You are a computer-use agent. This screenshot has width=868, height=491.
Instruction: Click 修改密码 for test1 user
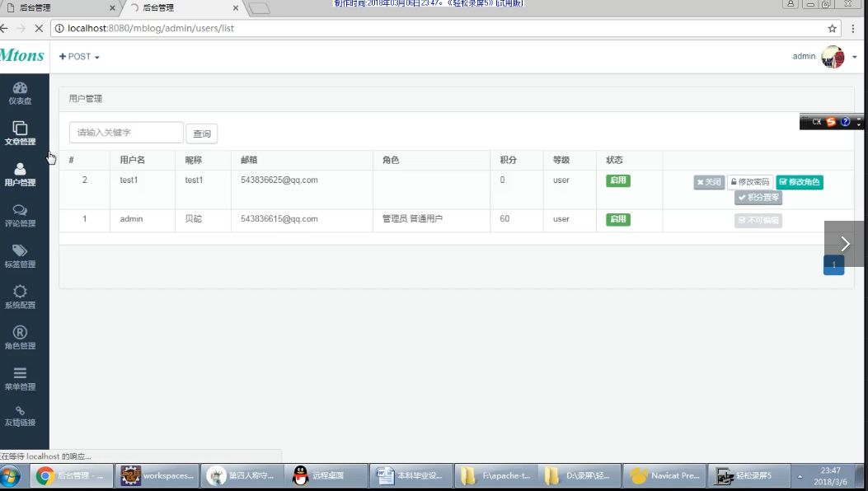[750, 182]
